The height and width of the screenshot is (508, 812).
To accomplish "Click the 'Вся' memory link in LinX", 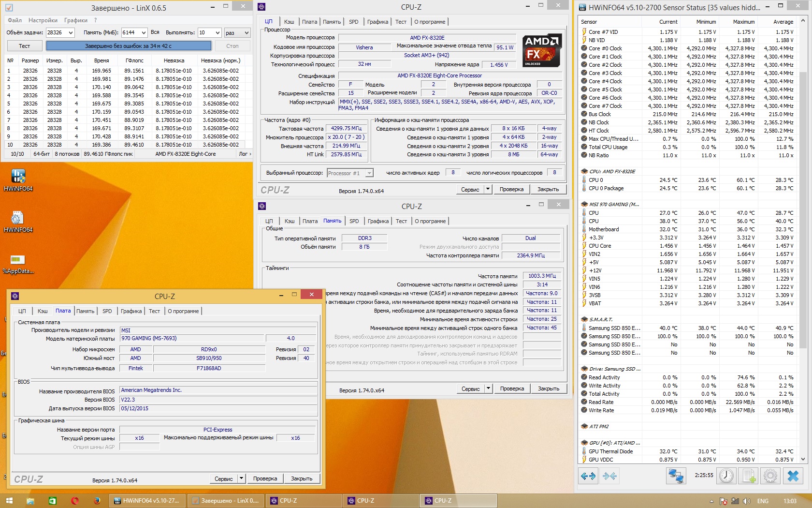I will [x=155, y=32].
